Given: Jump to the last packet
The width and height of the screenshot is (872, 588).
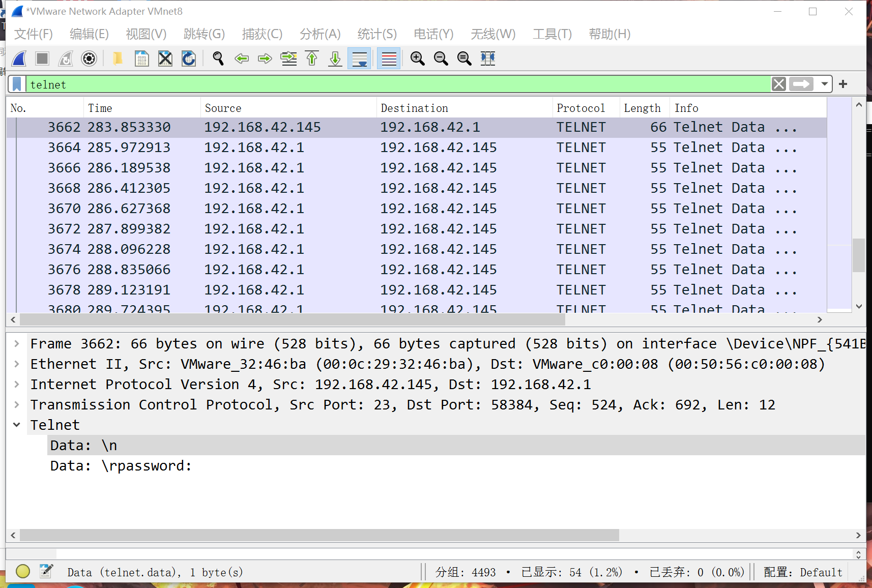Looking at the screenshot, I should 335,58.
